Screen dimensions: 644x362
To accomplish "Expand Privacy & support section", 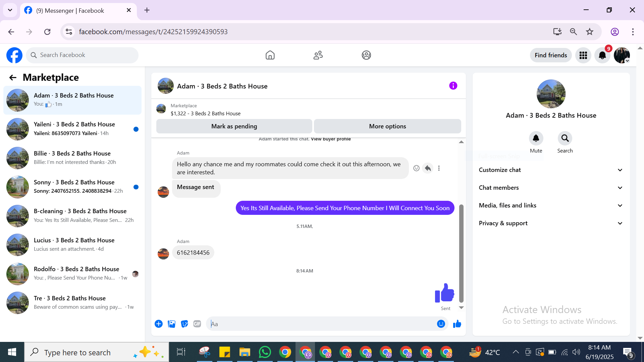I will pyautogui.click(x=551, y=223).
